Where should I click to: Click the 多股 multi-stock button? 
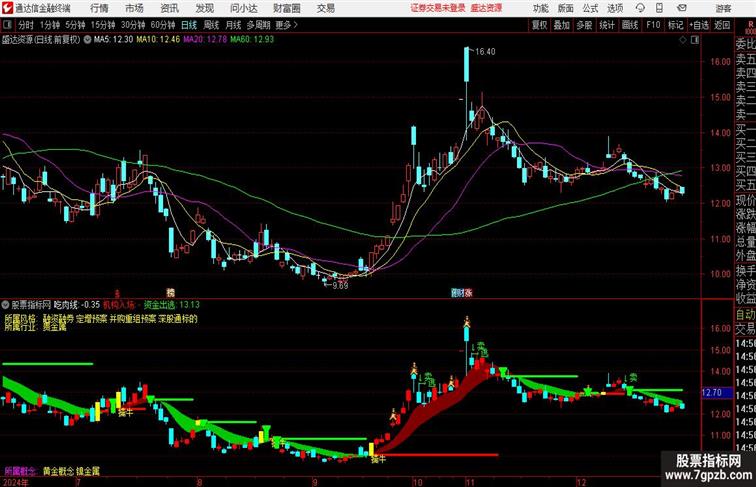[x=584, y=25]
